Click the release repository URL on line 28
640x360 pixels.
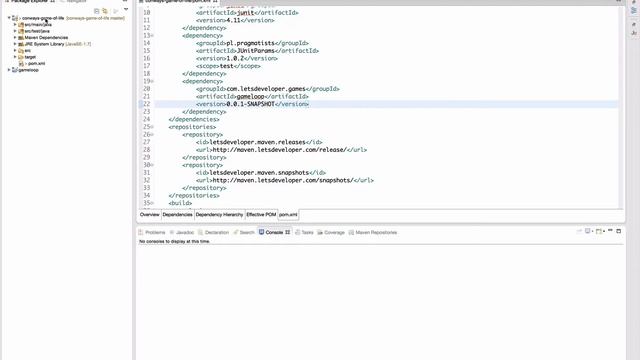(280, 150)
